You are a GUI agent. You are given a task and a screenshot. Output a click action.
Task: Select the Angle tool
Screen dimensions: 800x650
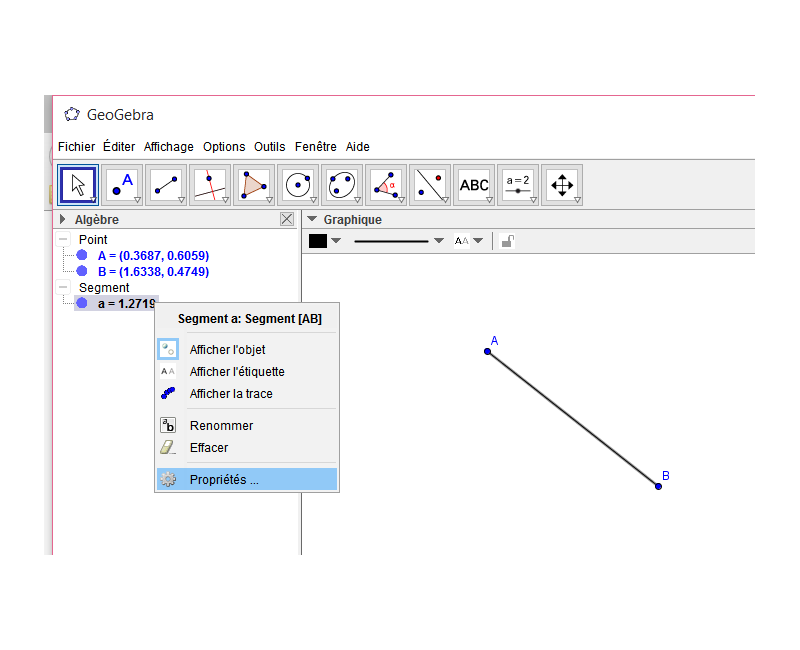(x=386, y=185)
